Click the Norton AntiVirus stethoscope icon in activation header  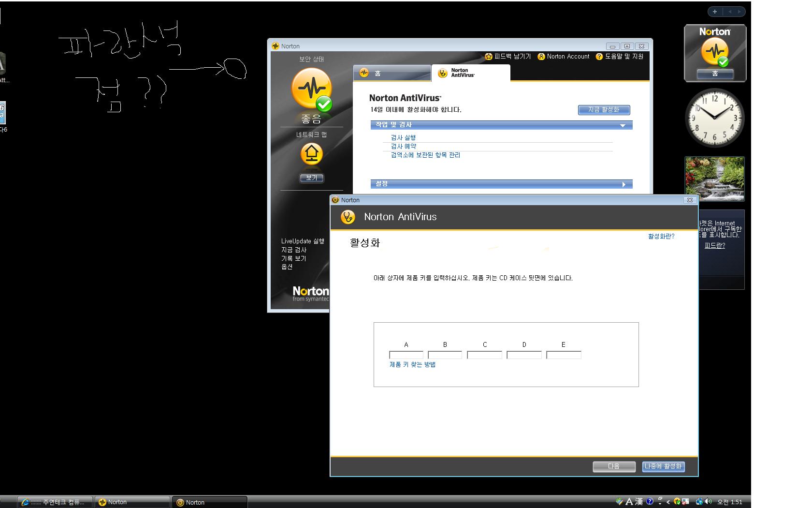coord(348,217)
